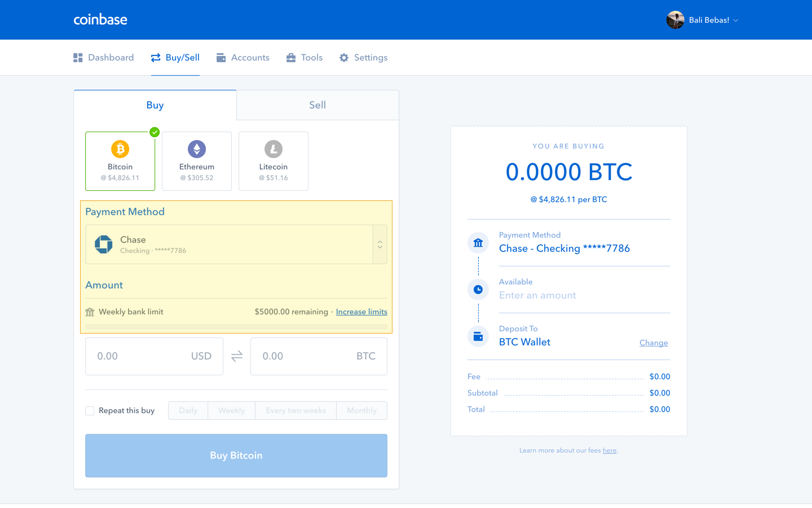
Task: Click the weekly bank limit icon
Action: (x=90, y=312)
